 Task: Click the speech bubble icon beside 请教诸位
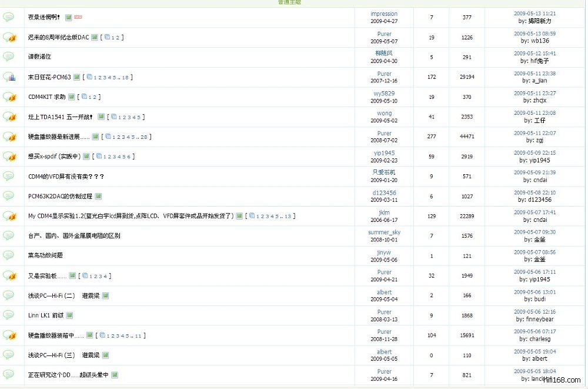point(9,57)
